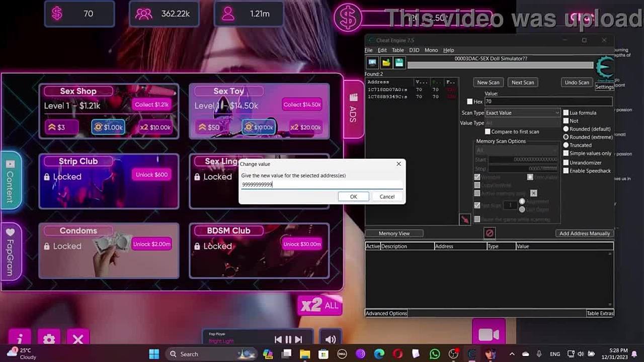The height and width of the screenshot is (362, 644).
Task: Click the Select Process computer icon
Action: click(372, 62)
